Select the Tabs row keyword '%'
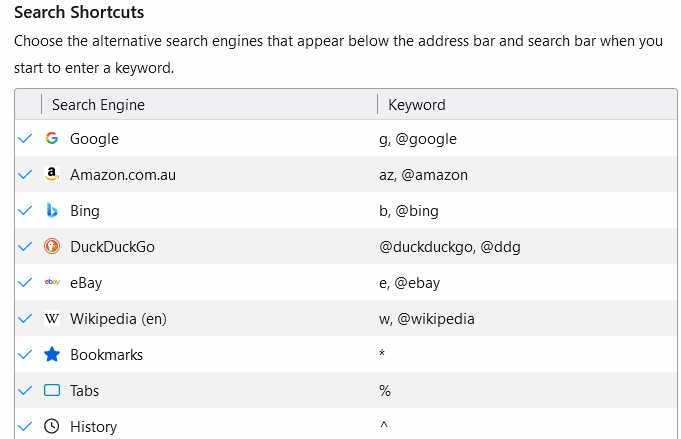The width and height of the screenshot is (681, 439). click(x=385, y=390)
